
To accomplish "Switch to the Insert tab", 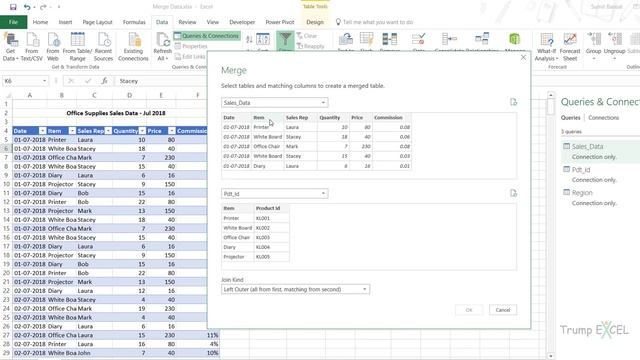I will click(x=65, y=22).
